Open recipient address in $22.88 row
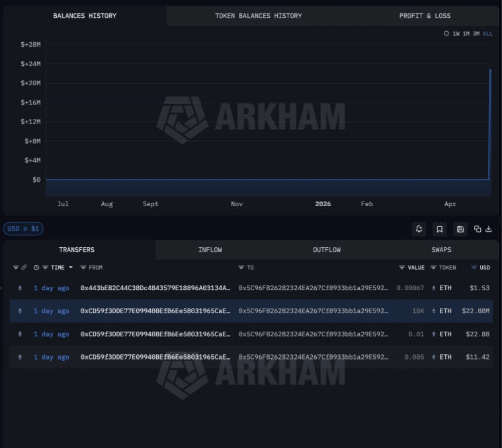 [x=313, y=334]
